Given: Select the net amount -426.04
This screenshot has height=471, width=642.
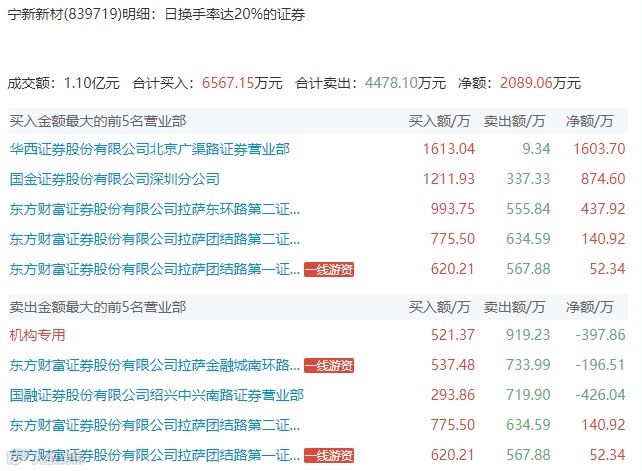Looking at the screenshot, I should click(601, 395).
